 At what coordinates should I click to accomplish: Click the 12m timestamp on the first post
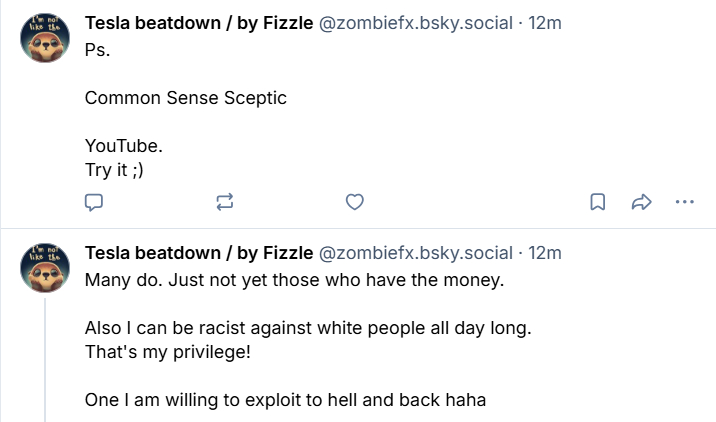pos(545,22)
